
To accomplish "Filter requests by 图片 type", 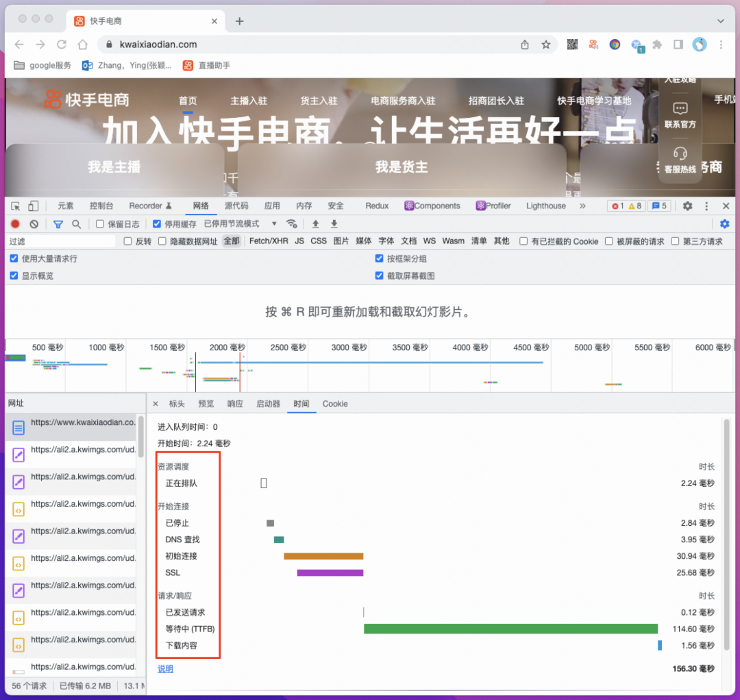I will 341,241.
